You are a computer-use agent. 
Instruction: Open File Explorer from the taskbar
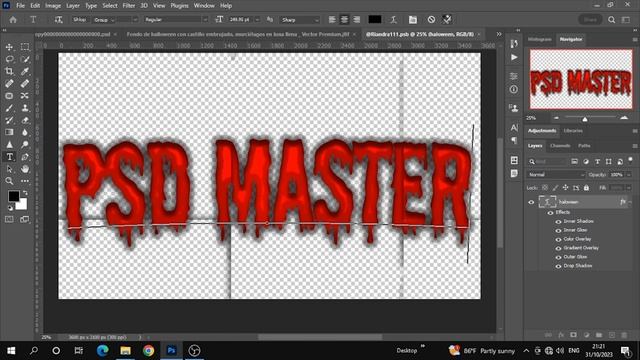pyautogui.click(x=125, y=351)
